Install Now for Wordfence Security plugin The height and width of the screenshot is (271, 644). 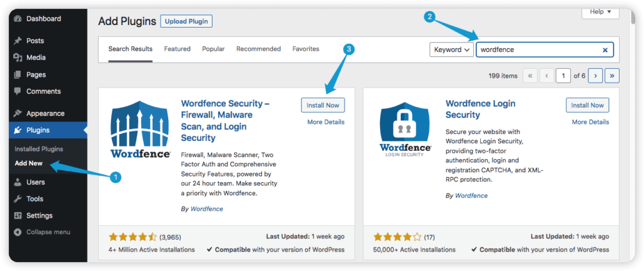pos(323,105)
